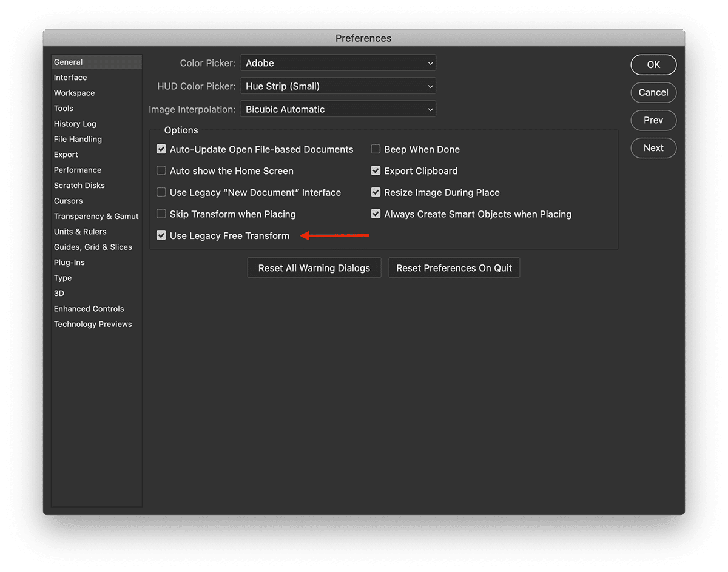Advance to the Next preferences panel
This screenshot has height=572, width=728.
(x=653, y=148)
